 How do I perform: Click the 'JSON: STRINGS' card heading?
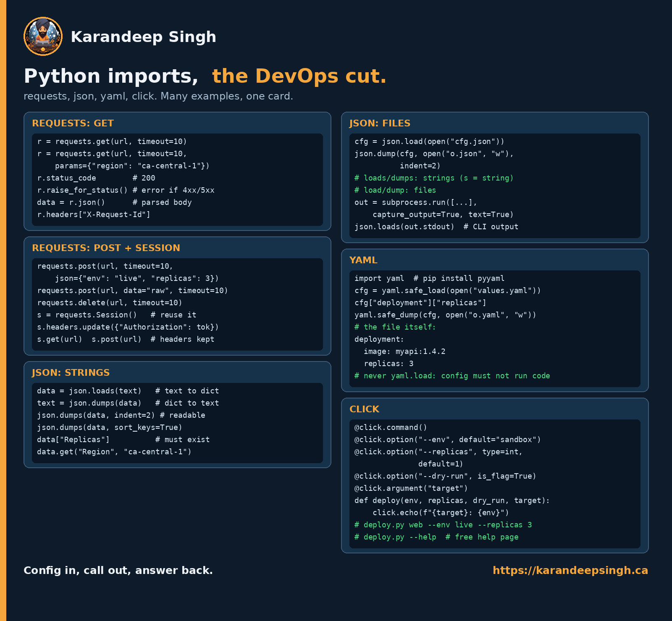(x=71, y=372)
